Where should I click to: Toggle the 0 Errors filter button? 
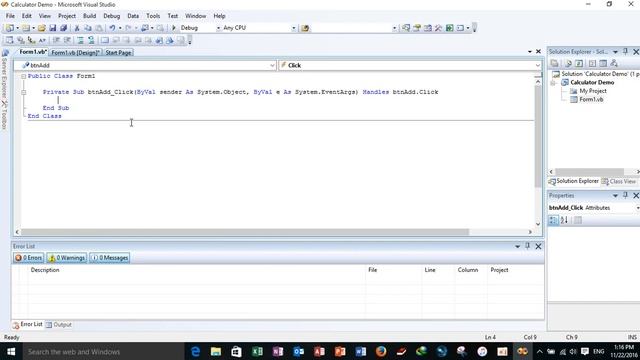coord(29,258)
